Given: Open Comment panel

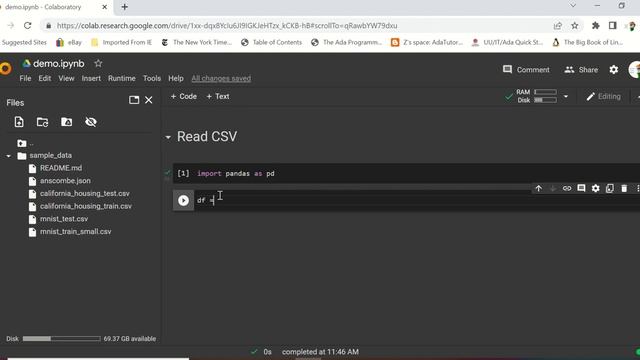Looking at the screenshot, I should 526,70.
